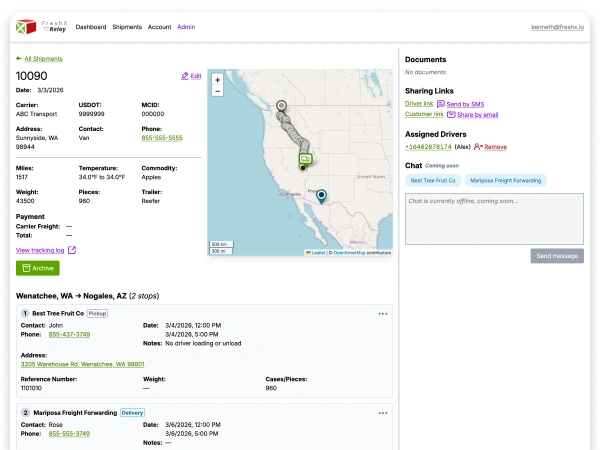Open the Driver link
The height and width of the screenshot is (450, 600).
(419, 104)
